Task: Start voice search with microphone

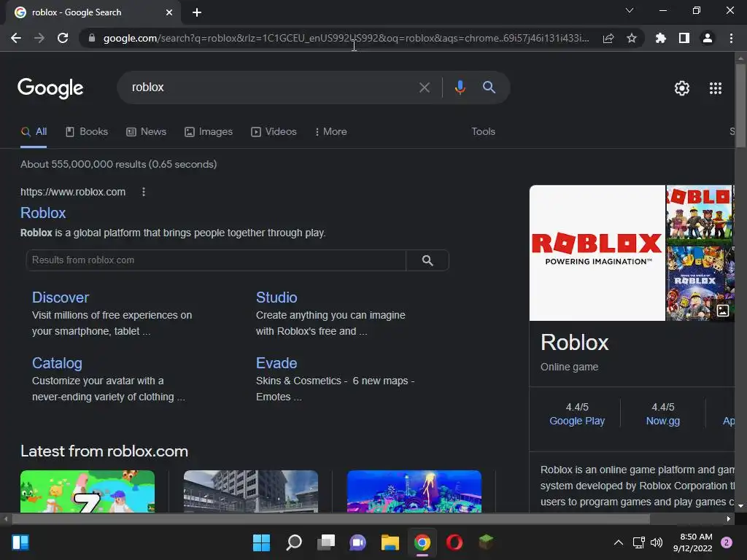Action: click(x=460, y=87)
